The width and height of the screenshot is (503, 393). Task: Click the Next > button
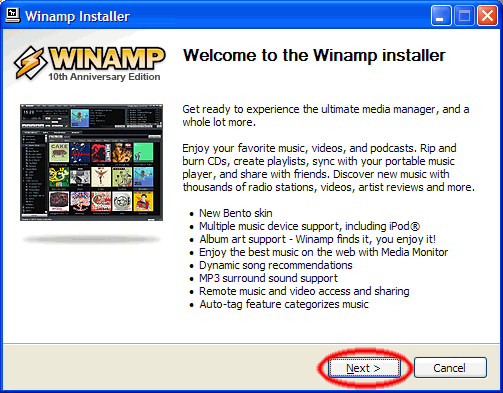click(x=364, y=368)
